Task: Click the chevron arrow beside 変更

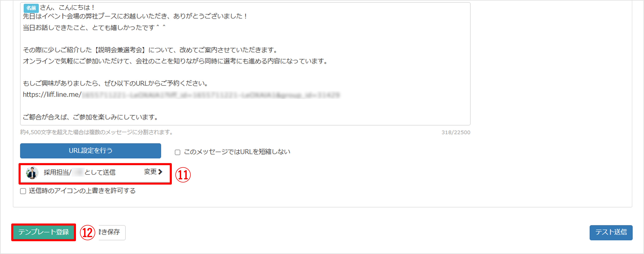Action: (161, 172)
